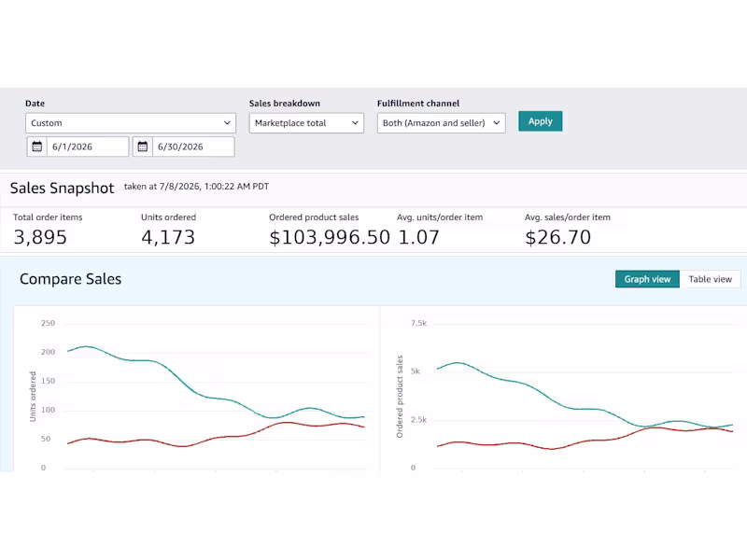Click the snapshot timestamp taken at 7/8/2026

click(196, 186)
